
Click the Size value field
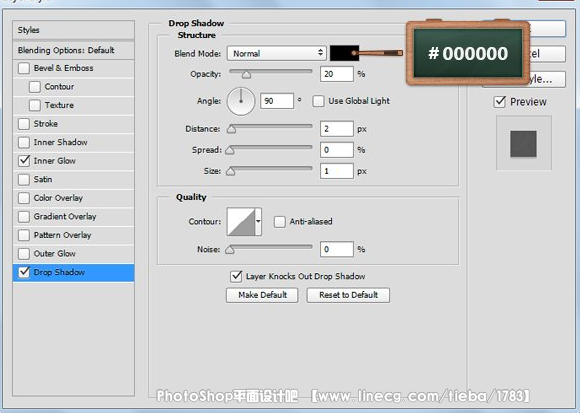(337, 171)
